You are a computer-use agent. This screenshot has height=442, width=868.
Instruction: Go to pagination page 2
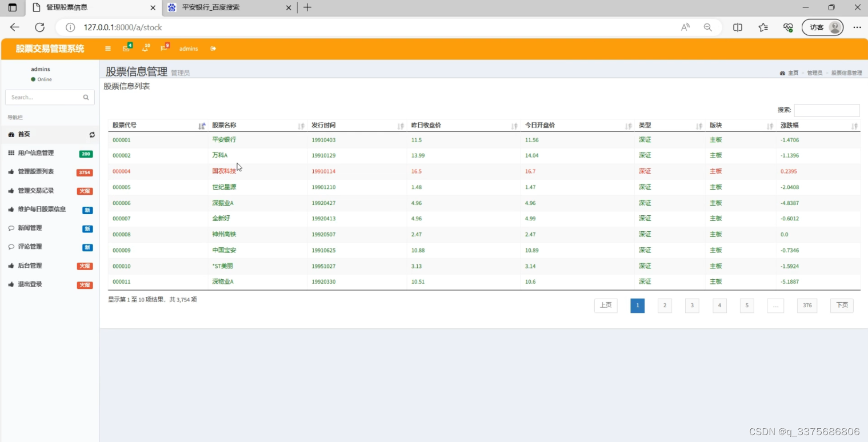tap(665, 306)
